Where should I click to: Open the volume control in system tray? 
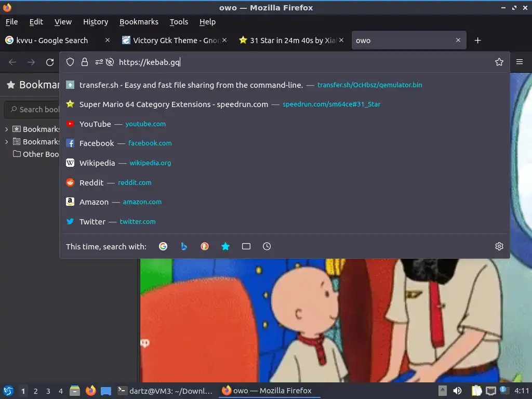(457, 391)
